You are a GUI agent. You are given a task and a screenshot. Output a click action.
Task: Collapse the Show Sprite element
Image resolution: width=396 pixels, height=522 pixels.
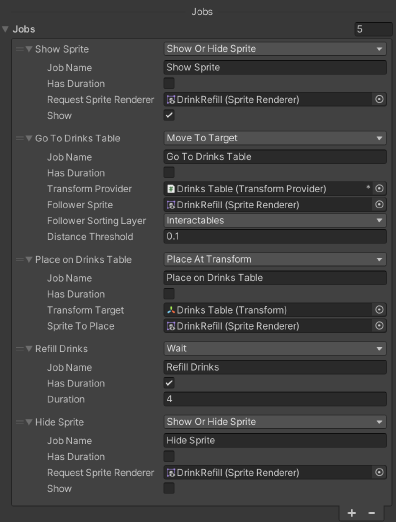coord(29,49)
